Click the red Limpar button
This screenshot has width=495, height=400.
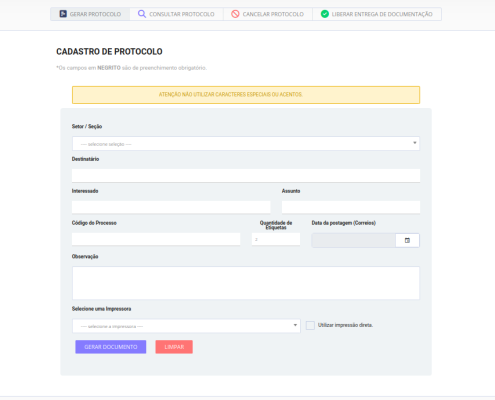click(174, 347)
